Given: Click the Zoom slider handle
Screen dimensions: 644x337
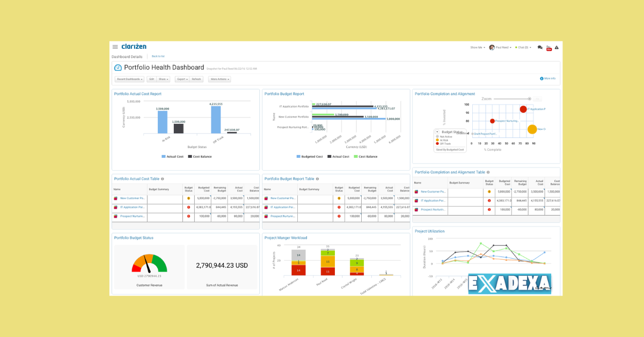Looking at the screenshot, I should (529, 99).
